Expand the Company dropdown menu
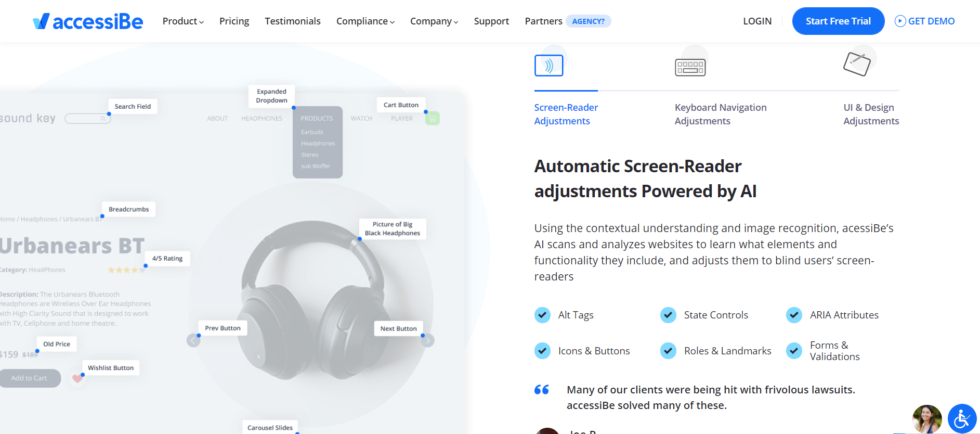The height and width of the screenshot is (434, 980). pos(434,21)
